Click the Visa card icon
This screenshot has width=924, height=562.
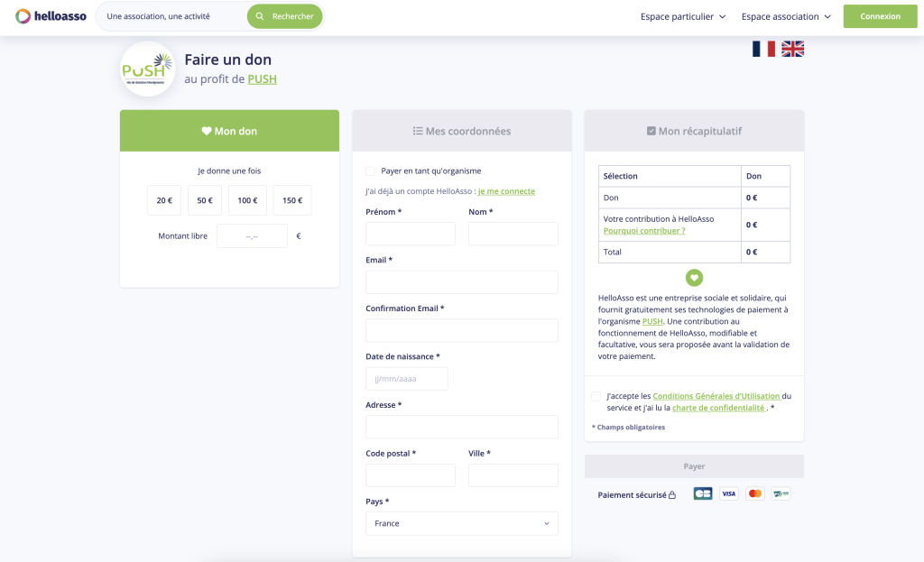click(728, 493)
